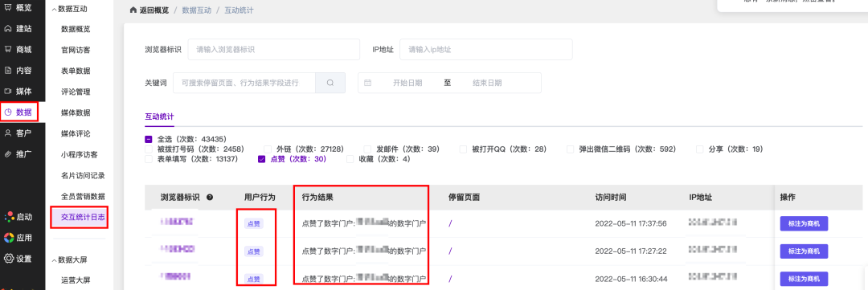Toggle the 全选 checkbox
This screenshot has width=868, height=290.
[149, 139]
